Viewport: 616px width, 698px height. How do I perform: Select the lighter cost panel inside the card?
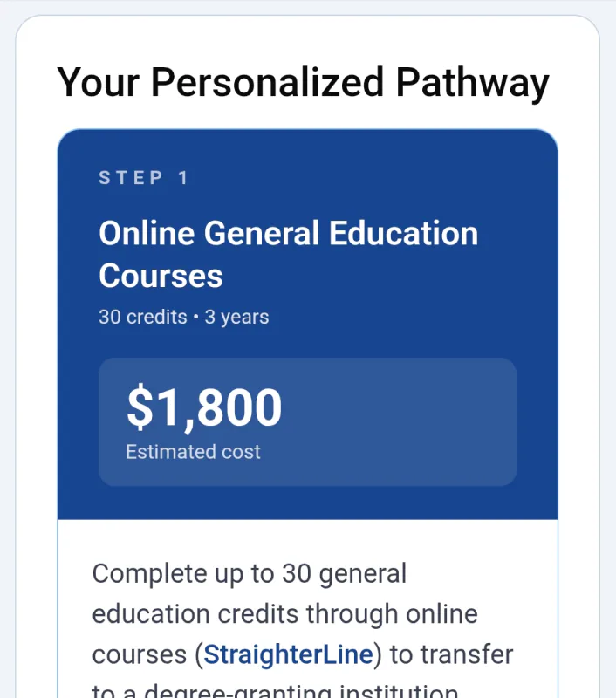pyautogui.click(x=307, y=420)
